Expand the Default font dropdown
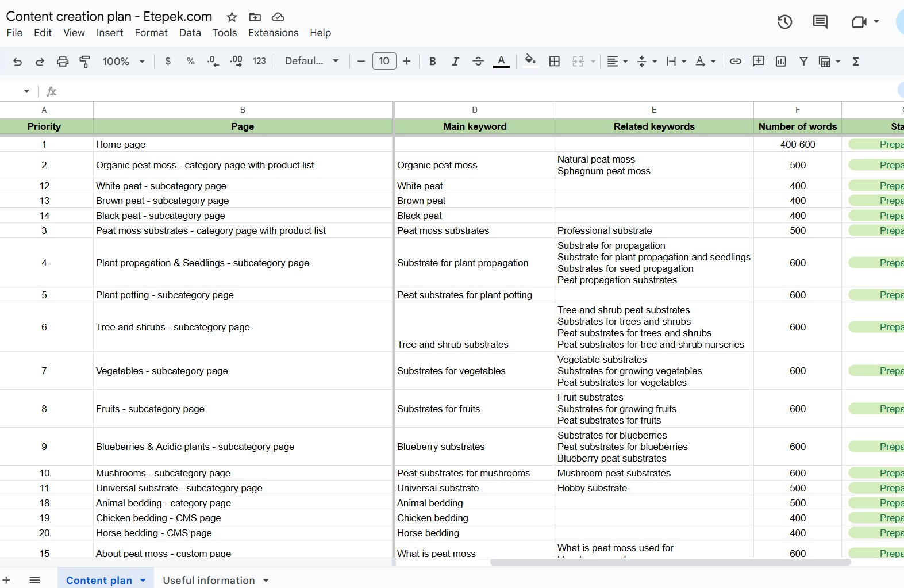Viewport: 904px width, 588px height. tap(311, 62)
